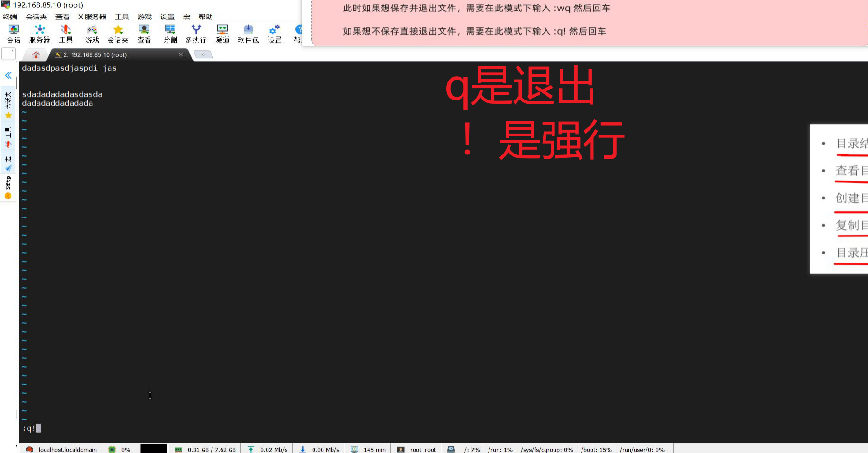Click the 145 min uptime text
Screen dimensions: 868x453
pos(375,450)
